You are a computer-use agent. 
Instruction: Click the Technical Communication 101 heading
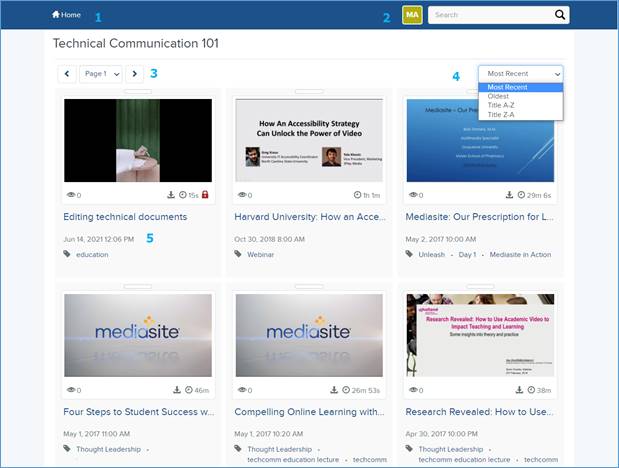(136, 43)
